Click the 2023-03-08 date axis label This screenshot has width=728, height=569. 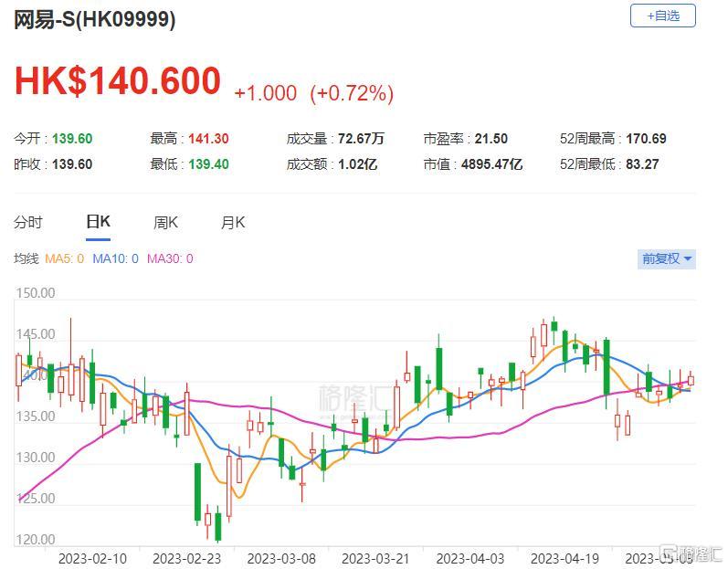click(281, 559)
